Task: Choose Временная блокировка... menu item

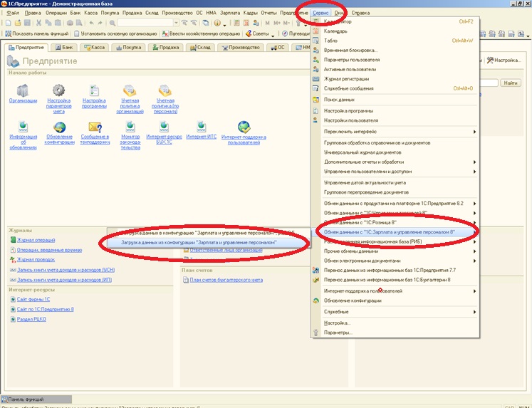Action: tap(395, 50)
